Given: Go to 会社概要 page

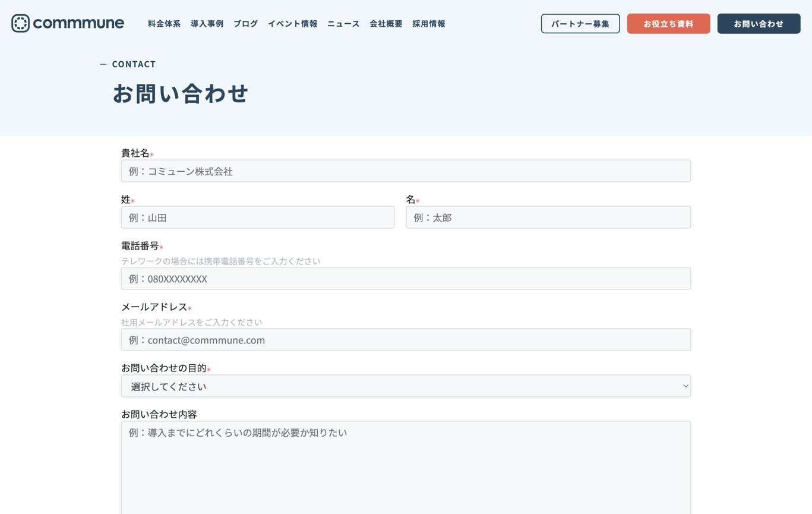Looking at the screenshot, I should click(x=386, y=24).
